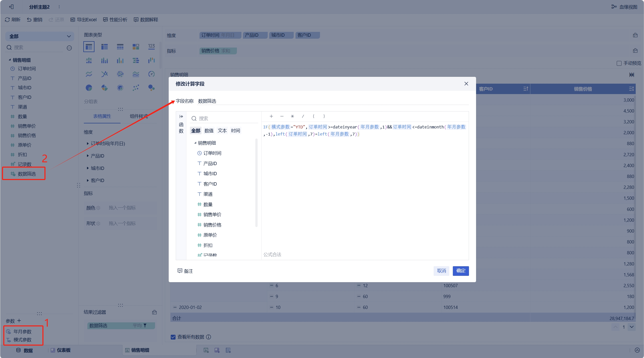Click the plus icon to add a parameter
Viewport: 644px width, 358px height.
[19, 321]
